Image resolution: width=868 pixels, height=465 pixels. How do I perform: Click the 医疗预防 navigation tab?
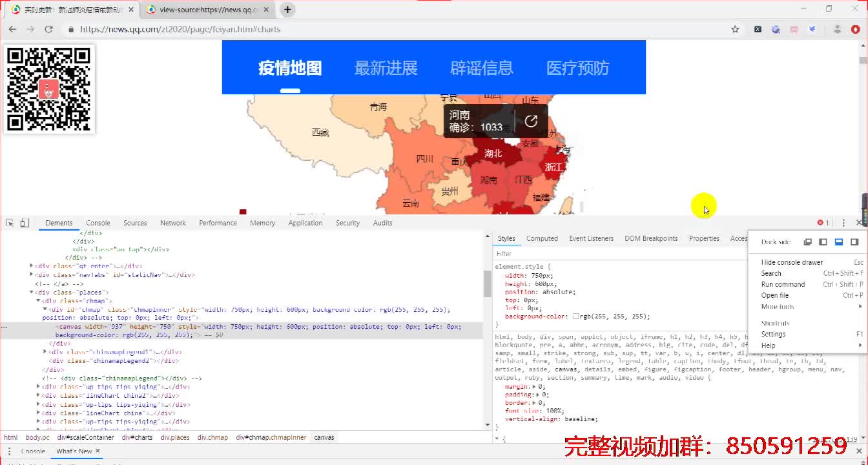[577, 68]
